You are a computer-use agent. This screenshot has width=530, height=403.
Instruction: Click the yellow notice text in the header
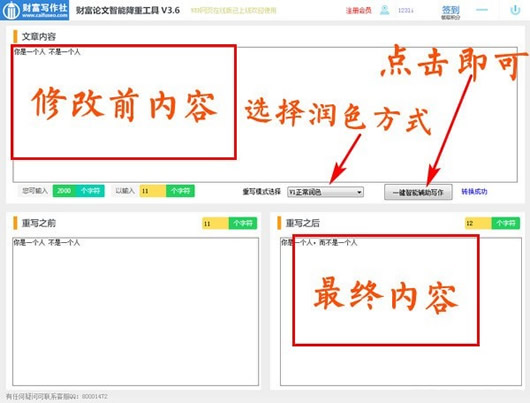pyautogui.click(x=233, y=10)
